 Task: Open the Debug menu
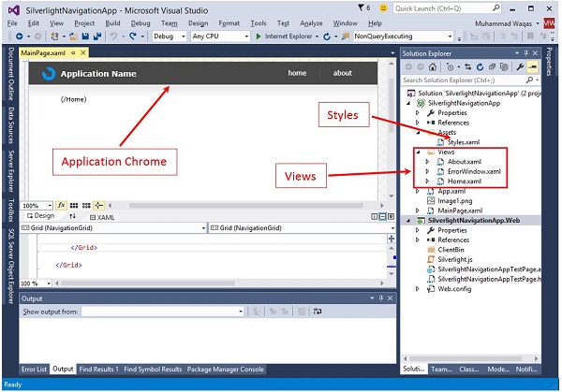tap(140, 23)
